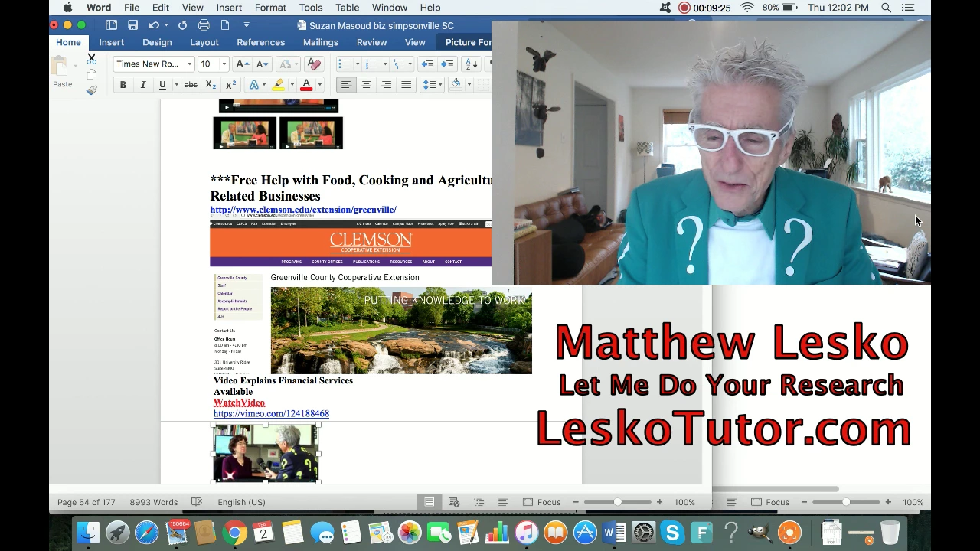
Task: Switch to Web Layout view in status bar
Action: [454, 502]
